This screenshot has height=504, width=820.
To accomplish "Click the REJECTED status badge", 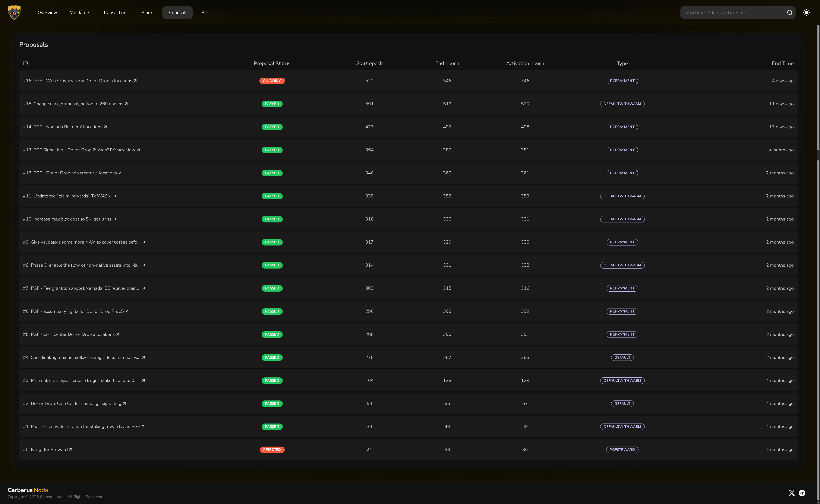I will (272, 450).
